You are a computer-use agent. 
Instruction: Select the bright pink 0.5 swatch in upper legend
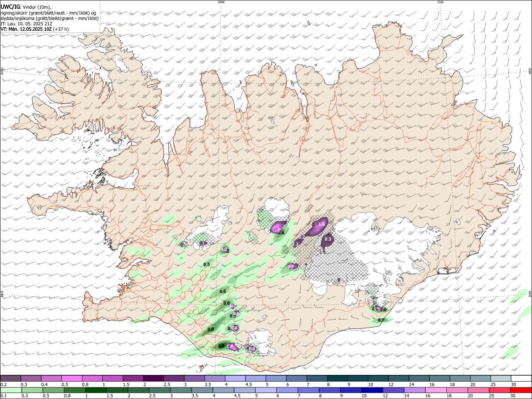(x=72, y=378)
